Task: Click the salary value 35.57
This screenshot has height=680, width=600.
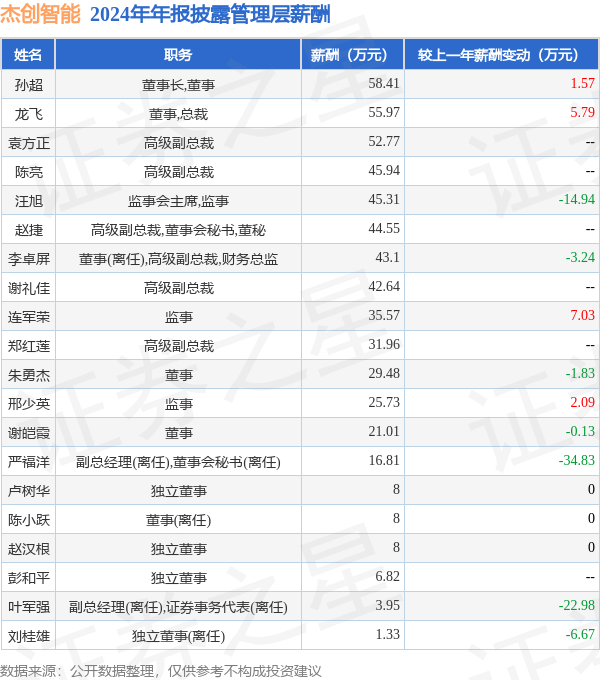Action: (x=384, y=316)
